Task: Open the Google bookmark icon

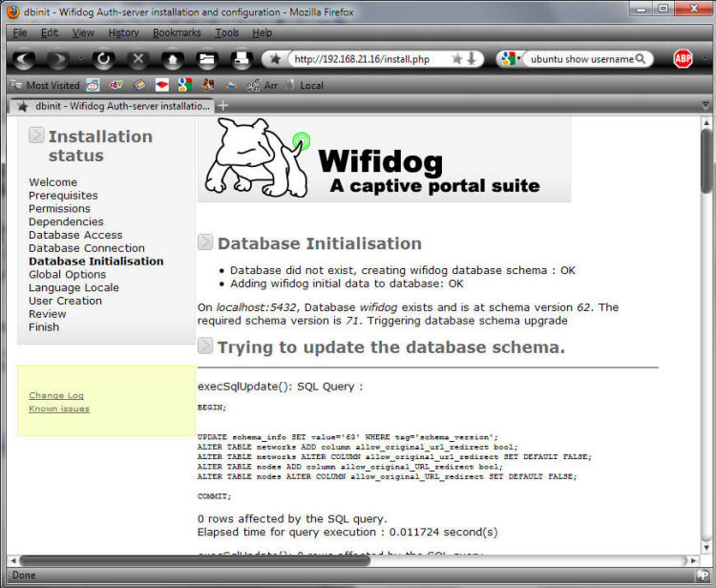Action: point(185,85)
